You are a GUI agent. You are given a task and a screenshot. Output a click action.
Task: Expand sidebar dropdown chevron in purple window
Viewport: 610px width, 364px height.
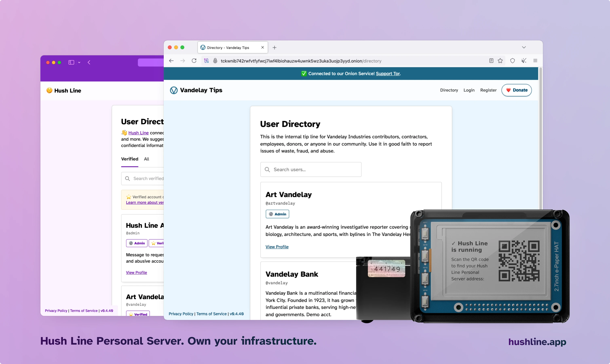click(79, 63)
